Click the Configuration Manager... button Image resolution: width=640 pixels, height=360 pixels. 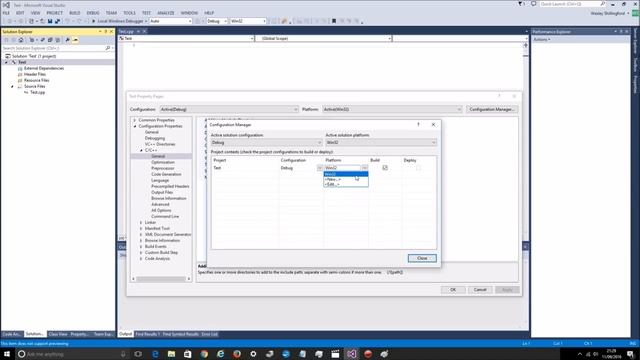[x=492, y=109]
